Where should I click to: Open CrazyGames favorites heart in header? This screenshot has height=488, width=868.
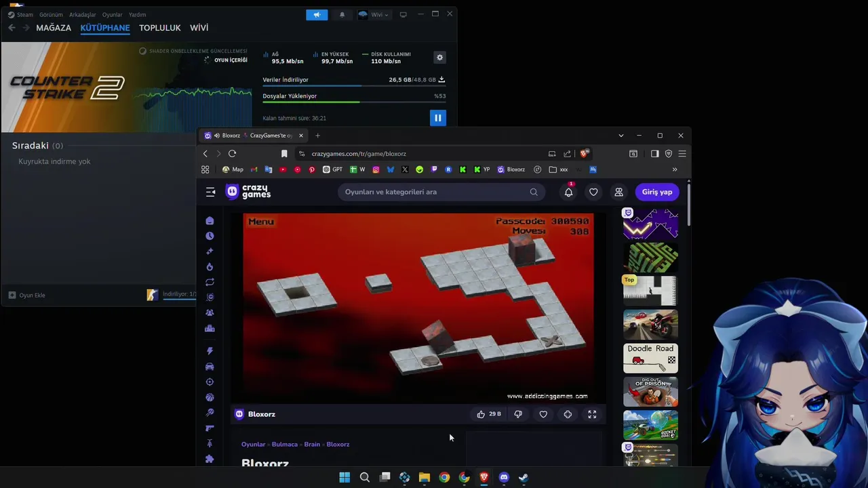(x=593, y=192)
